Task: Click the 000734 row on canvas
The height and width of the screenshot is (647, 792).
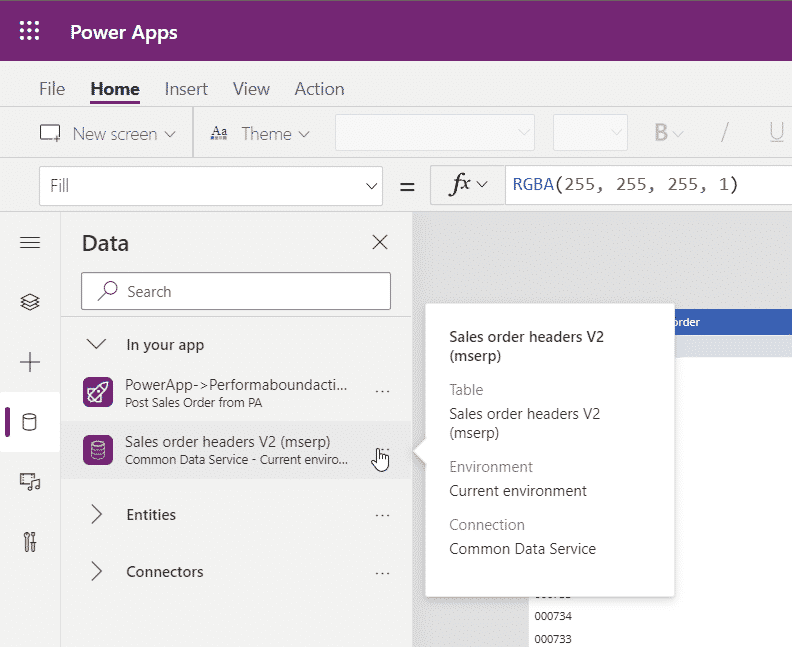Action: [553, 616]
